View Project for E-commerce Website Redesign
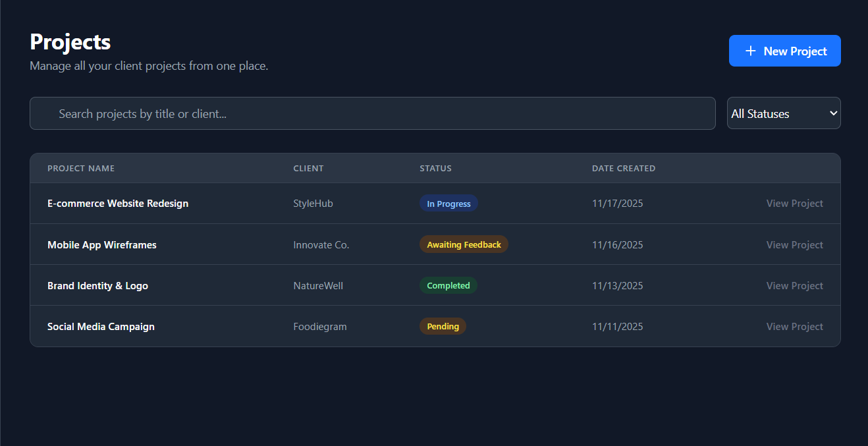 (794, 203)
